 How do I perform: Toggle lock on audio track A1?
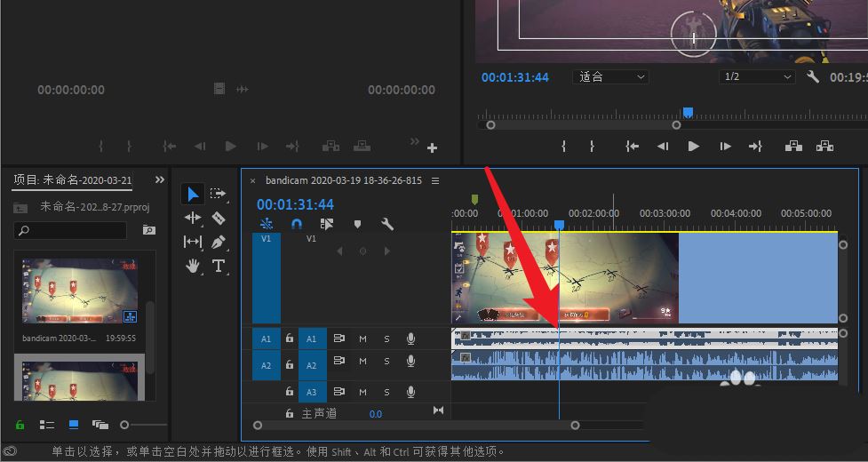point(289,338)
